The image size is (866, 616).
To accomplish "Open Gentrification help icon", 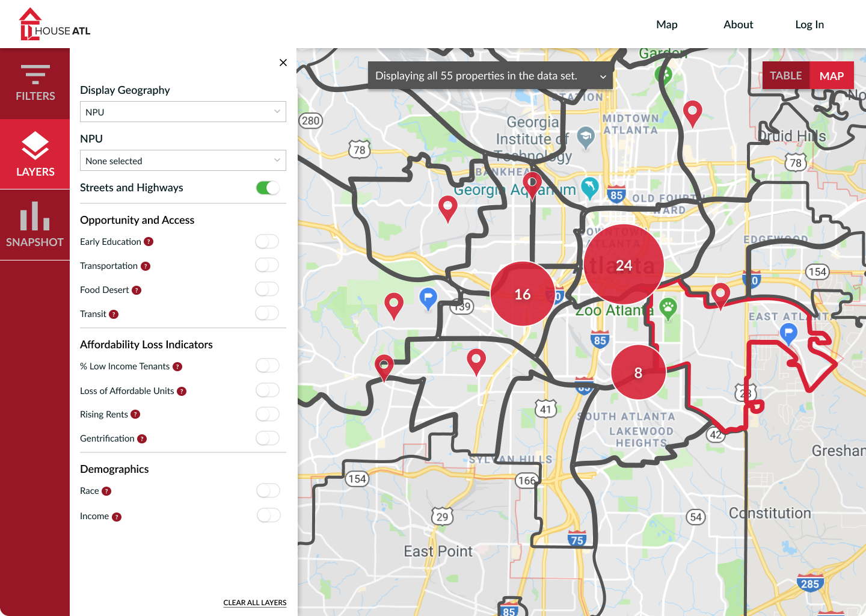I will coord(142,439).
